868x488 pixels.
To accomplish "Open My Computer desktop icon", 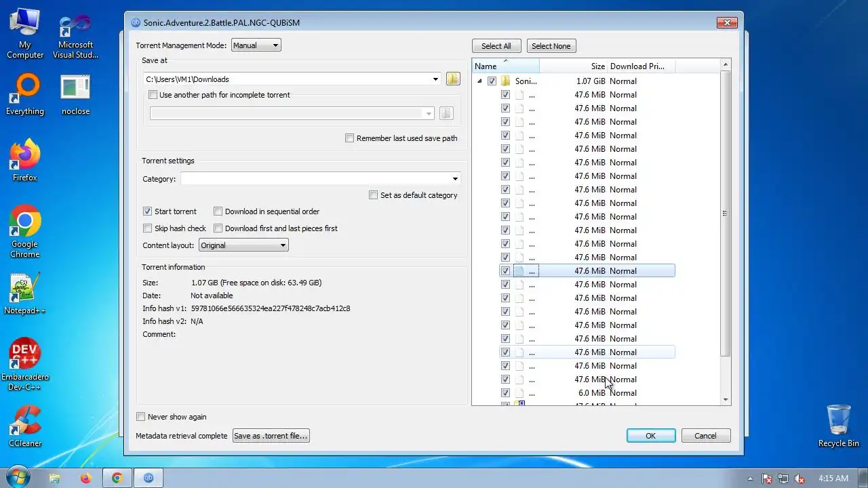I will click(25, 34).
